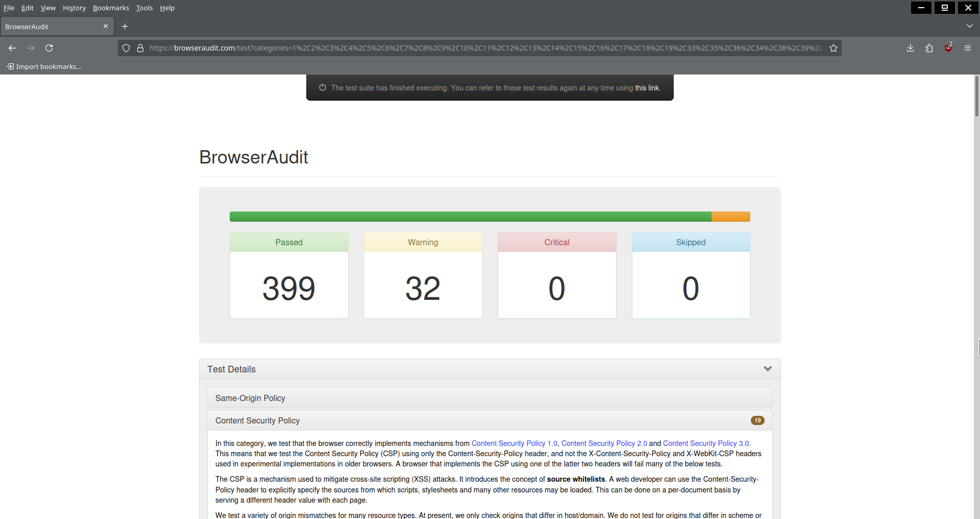Reload the BrowserAudit page
The width and height of the screenshot is (980, 519).
click(49, 48)
